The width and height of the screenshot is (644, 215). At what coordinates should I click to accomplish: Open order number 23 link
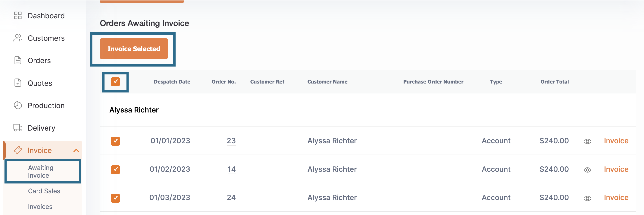[x=231, y=141]
